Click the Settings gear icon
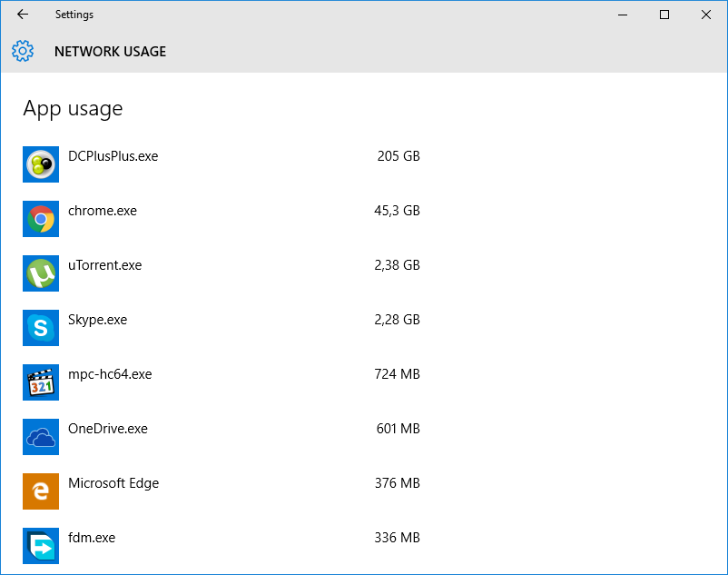This screenshot has width=728, height=575. click(23, 51)
